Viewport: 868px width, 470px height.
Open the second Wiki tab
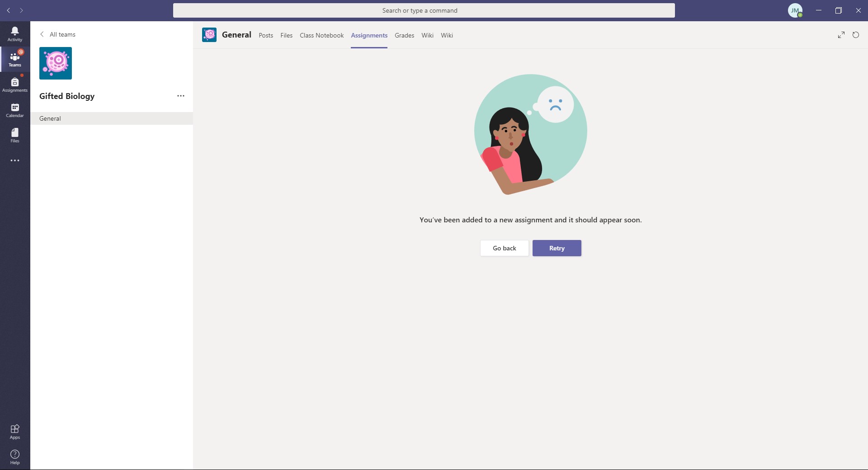tap(447, 35)
